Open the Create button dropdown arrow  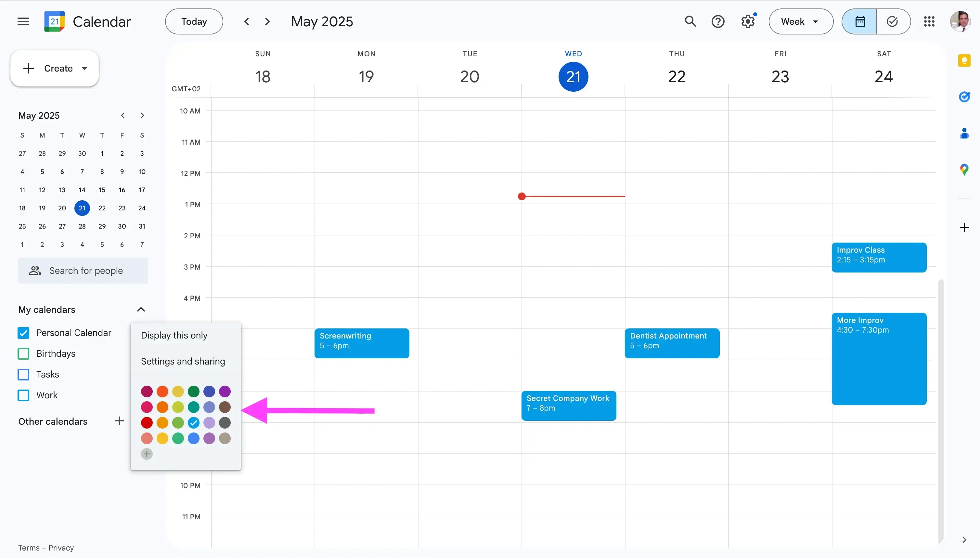pos(84,68)
